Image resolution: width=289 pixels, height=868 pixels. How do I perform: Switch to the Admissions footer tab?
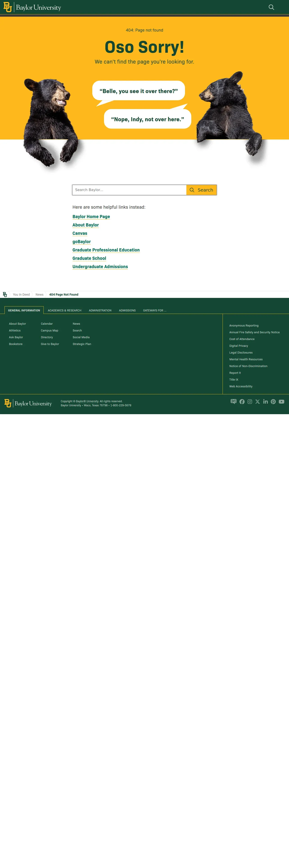coord(127,310)
